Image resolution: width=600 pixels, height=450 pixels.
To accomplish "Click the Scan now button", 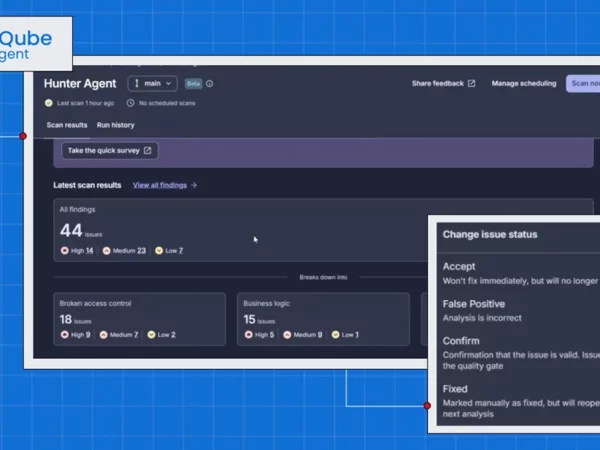I will (x=583, y=83).
